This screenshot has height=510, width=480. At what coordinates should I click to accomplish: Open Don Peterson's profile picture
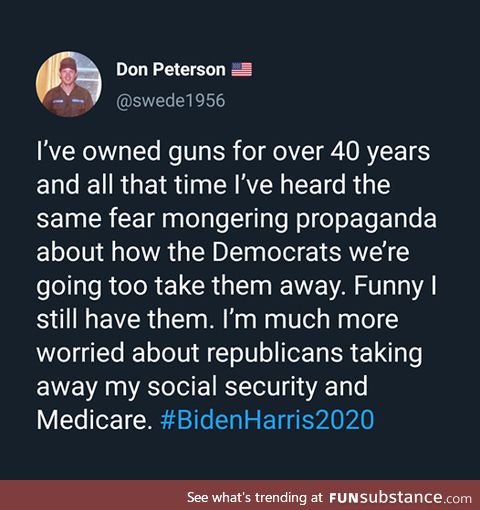click(69, 84)
